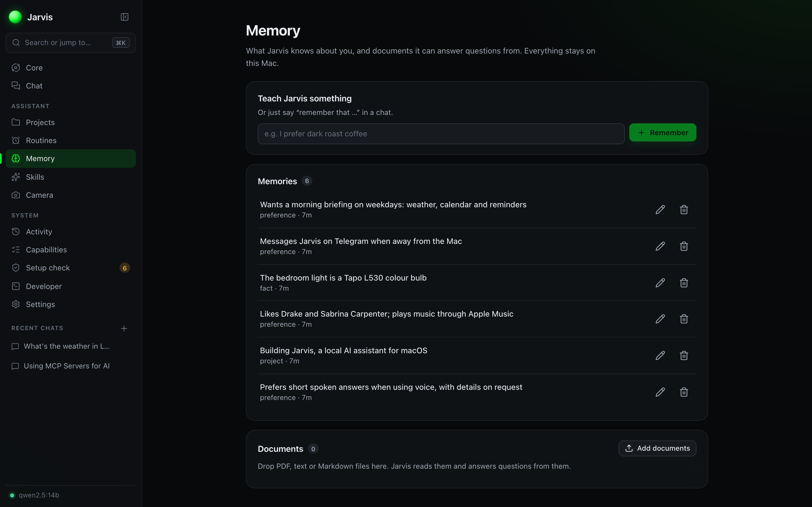Click the green Jarvis orb logo

(15, 17)
